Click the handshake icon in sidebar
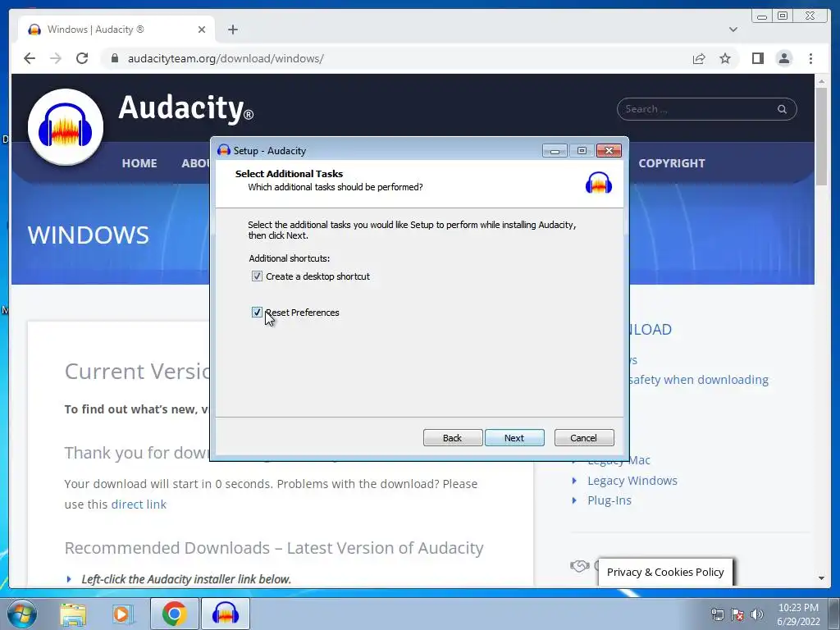Screen dimensions: 840x630 click(580, 566)
